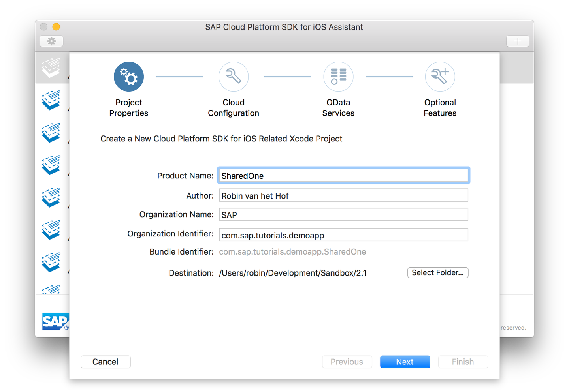569x392 pixels.
Task: Click the plus button in toolbar
Action: [x=518, y=41]
